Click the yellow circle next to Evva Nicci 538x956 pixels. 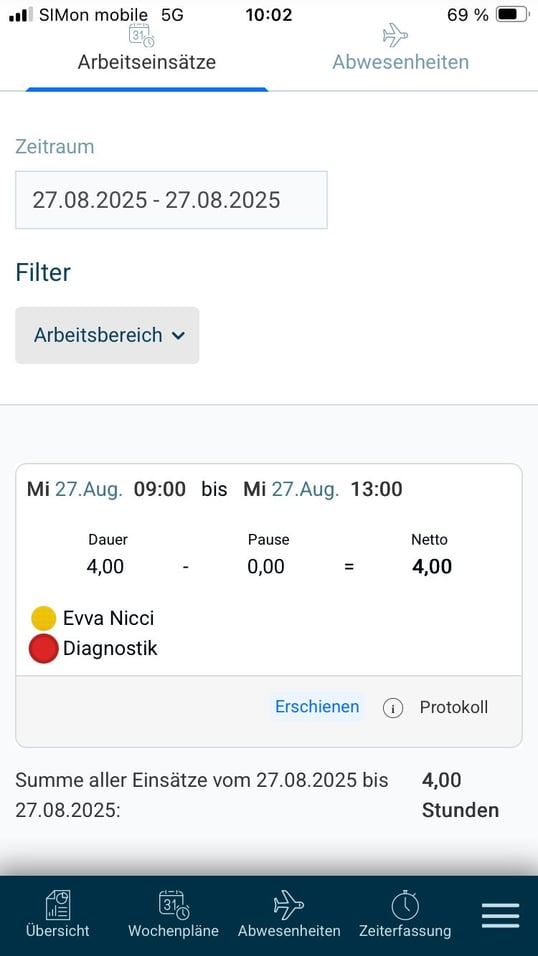43,618
